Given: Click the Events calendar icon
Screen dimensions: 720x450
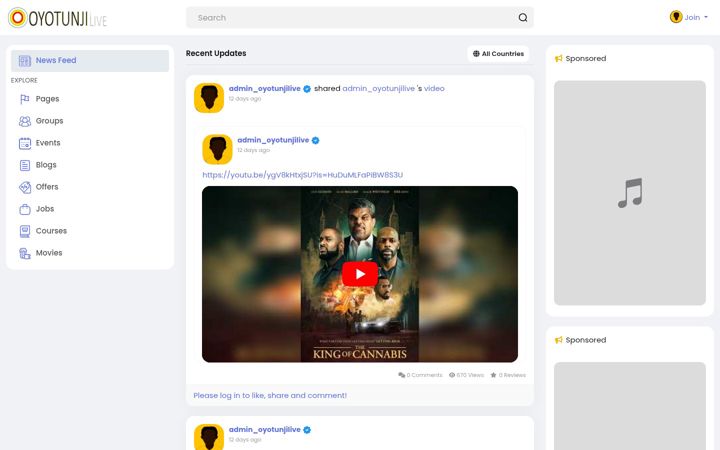Looking at the screenshot, I should click(25, 143).
